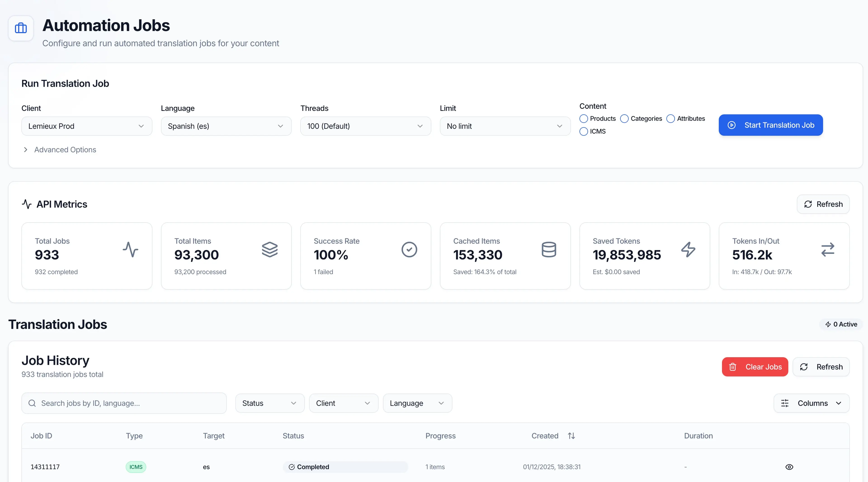Click the Job ID column header

[41, 436]
